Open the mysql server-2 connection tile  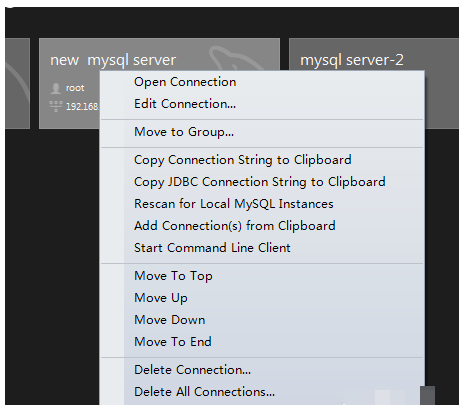pyautogui.click(x=373, y=54)
